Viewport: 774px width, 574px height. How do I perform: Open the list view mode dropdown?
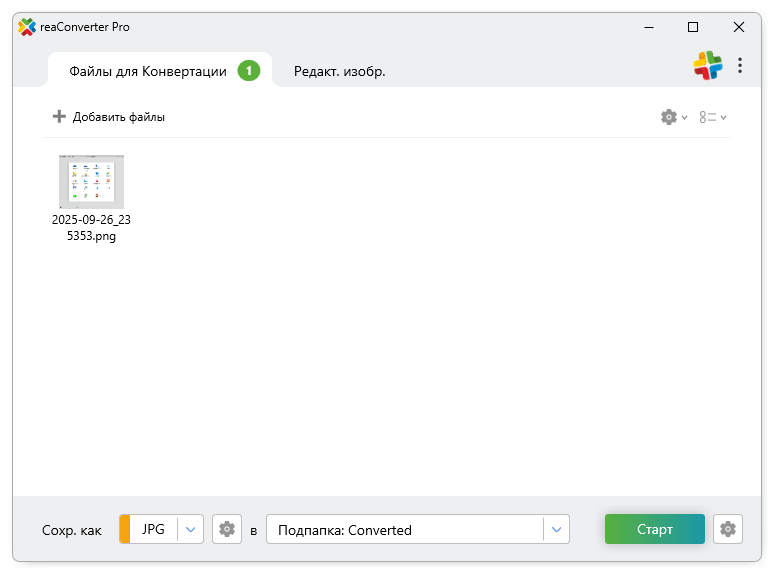click(x=713, y=117)
